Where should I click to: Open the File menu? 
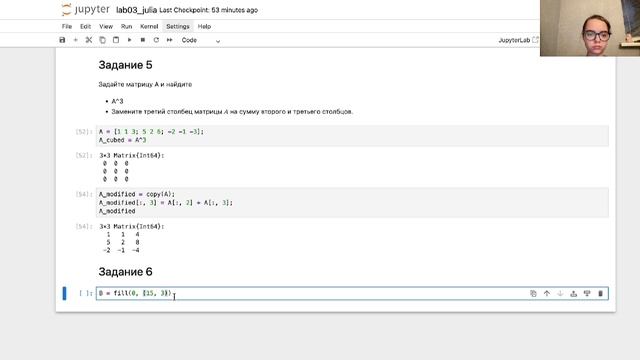click(x=67, y=27)
